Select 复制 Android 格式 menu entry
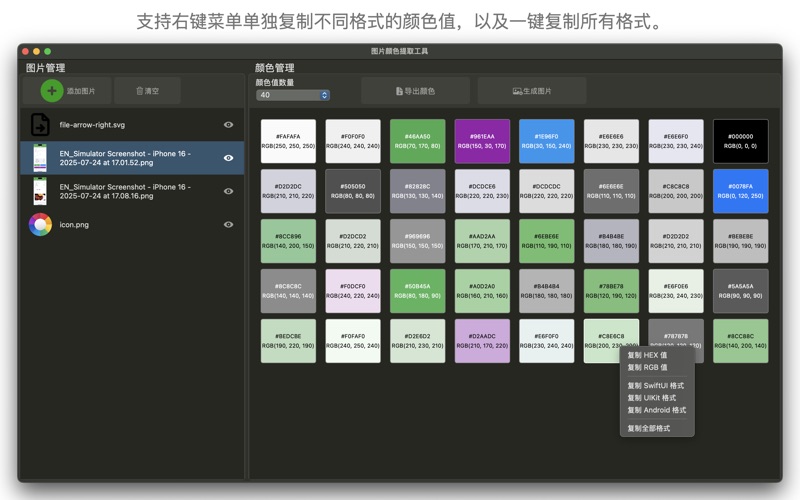Image resolution: width=800 pixels, height=500 pixels. [x=656, y=409]
